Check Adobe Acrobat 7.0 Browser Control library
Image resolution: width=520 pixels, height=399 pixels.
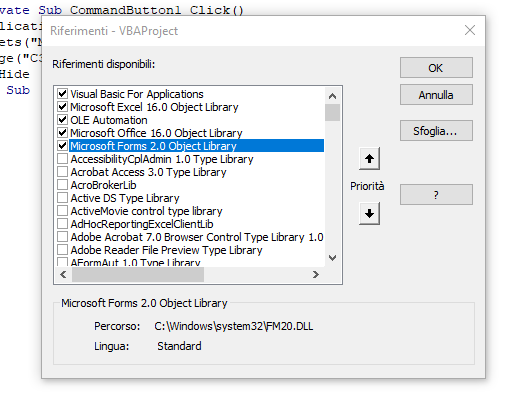pos(62,237)
